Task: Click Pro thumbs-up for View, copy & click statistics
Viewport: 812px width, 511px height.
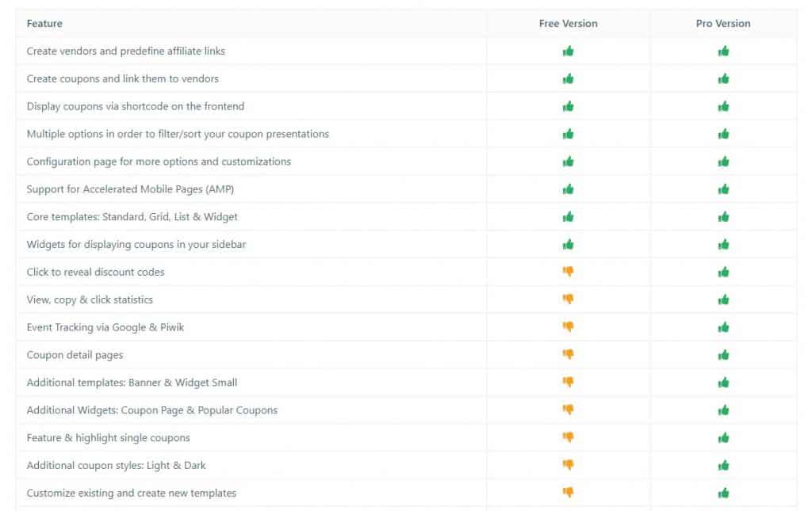Action: point(723,299)
